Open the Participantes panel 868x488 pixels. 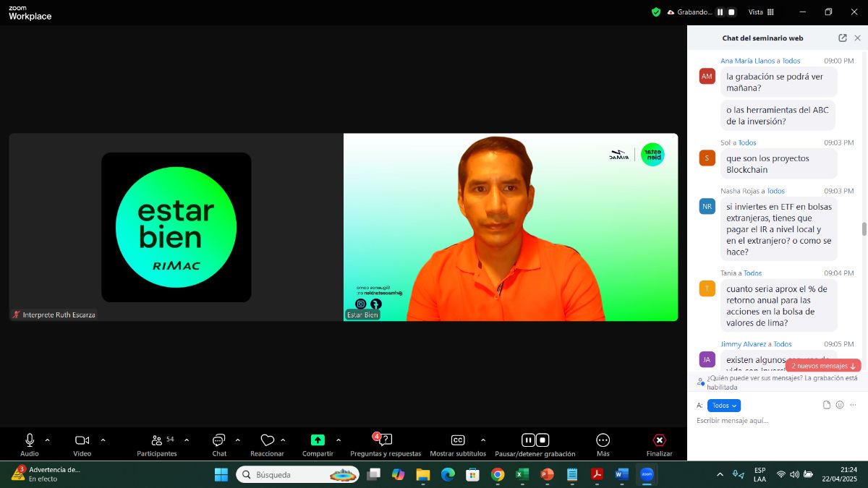[x=157, y=440]
